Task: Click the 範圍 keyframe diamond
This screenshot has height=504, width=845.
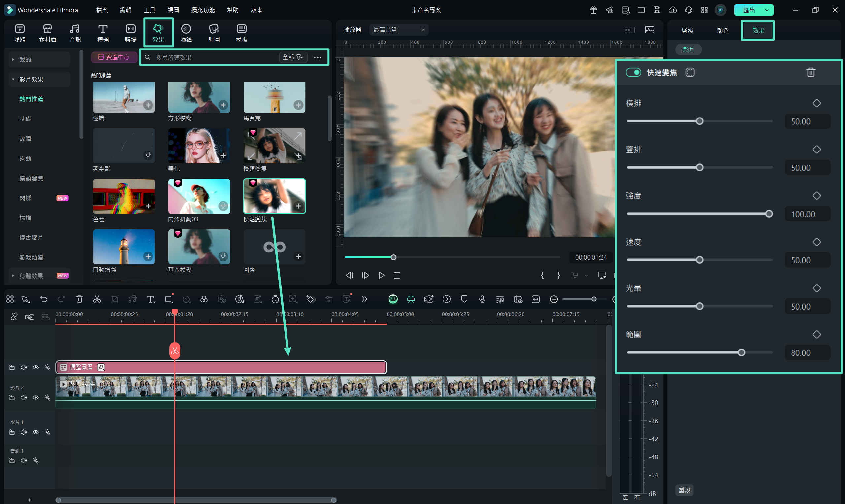Action: click(817, 334)
